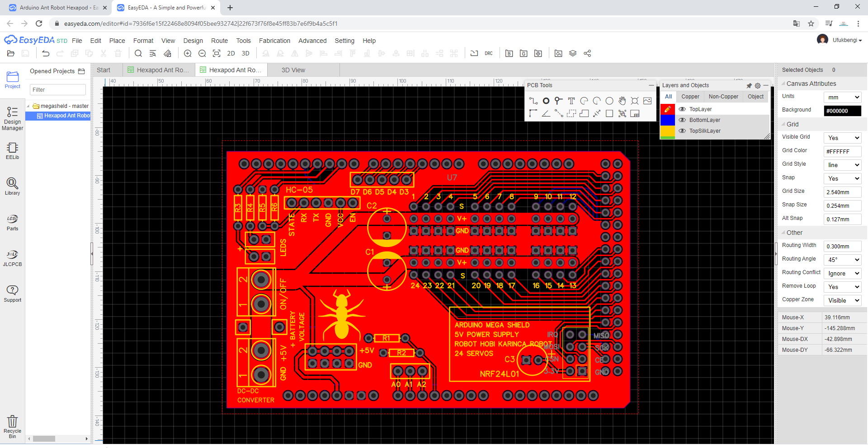
Task: Select the Image insert tool in PCB Tools
Action: (x=647, y=101)
